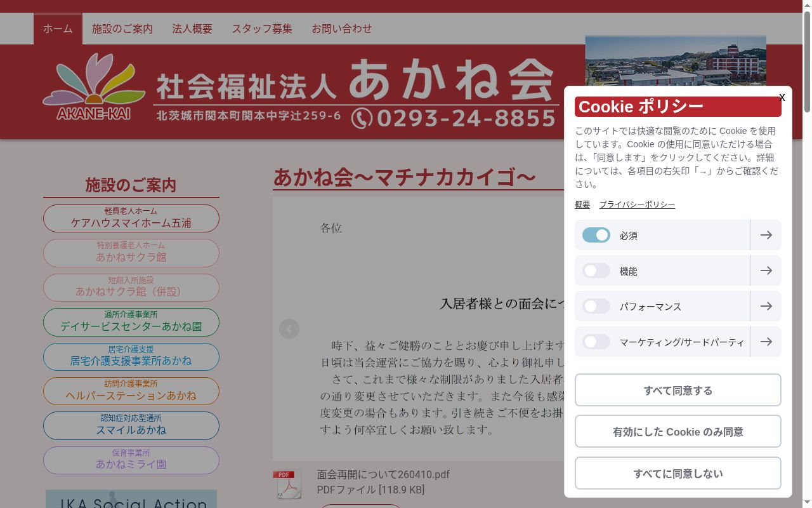The image size is (812, 508).
Task: Click the Cookie ポリシー dialog title
Action: click(x=678, y=107)
